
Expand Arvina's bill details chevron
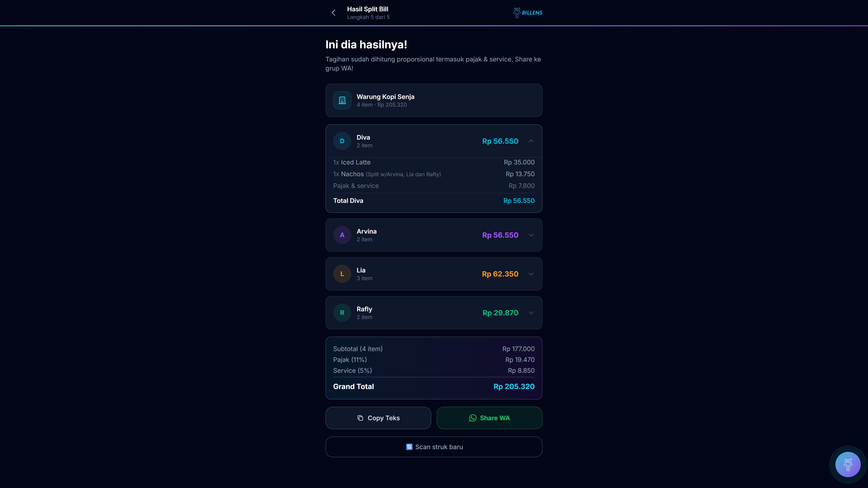(531, 235)
